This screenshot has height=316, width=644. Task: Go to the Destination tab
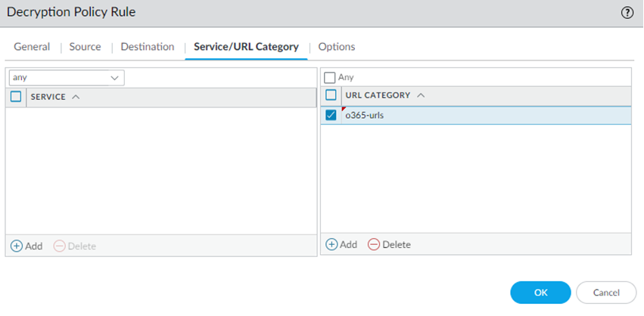[148, 47]
